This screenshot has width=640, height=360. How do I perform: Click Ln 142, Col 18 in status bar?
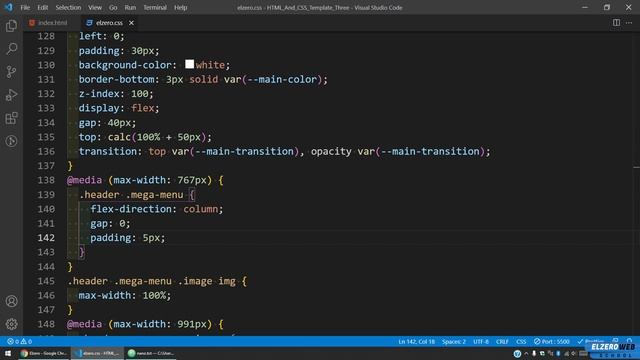pos(416,341)
